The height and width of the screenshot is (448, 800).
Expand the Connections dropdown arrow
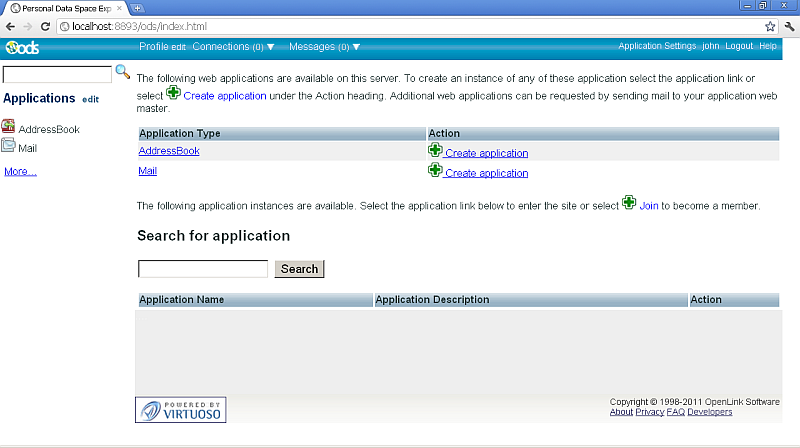point(271,47)
